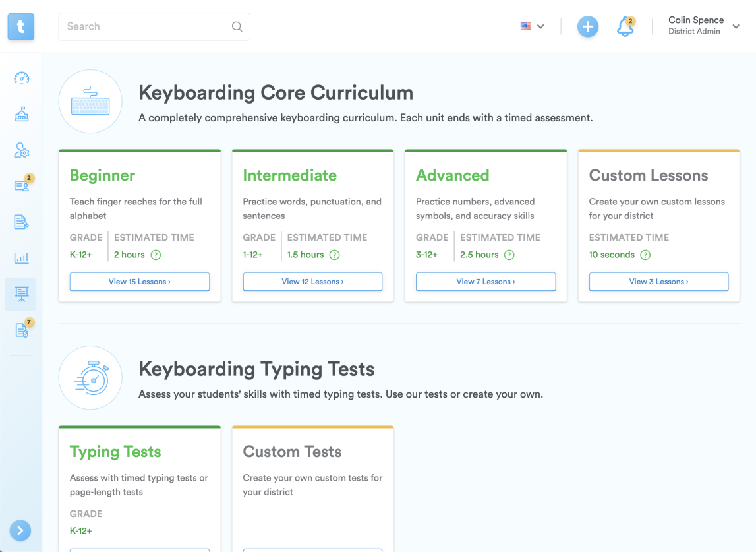
Task: Click the View 7 Lessons button
Action: point(486,282)
